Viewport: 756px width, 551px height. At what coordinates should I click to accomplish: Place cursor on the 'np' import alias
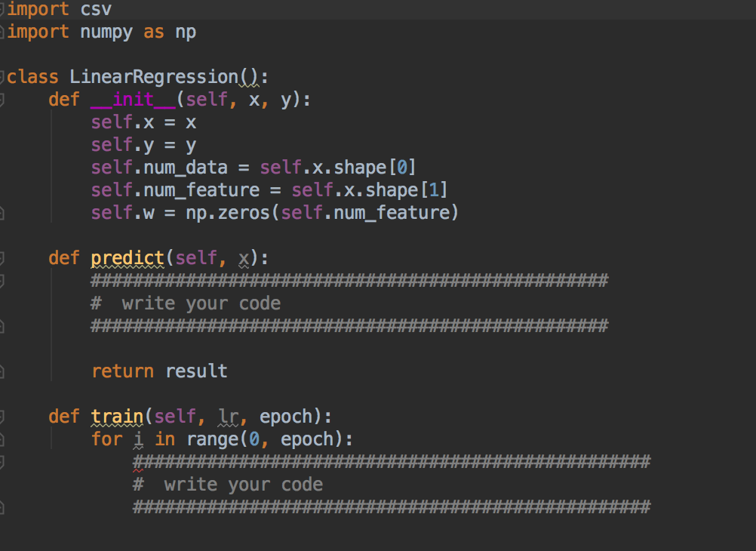(186, 32)
